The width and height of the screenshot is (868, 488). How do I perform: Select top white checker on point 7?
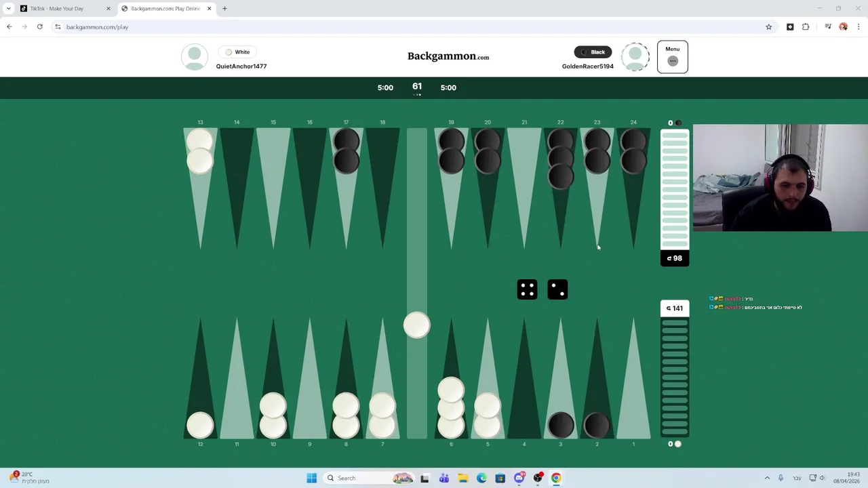coord(382,405)
